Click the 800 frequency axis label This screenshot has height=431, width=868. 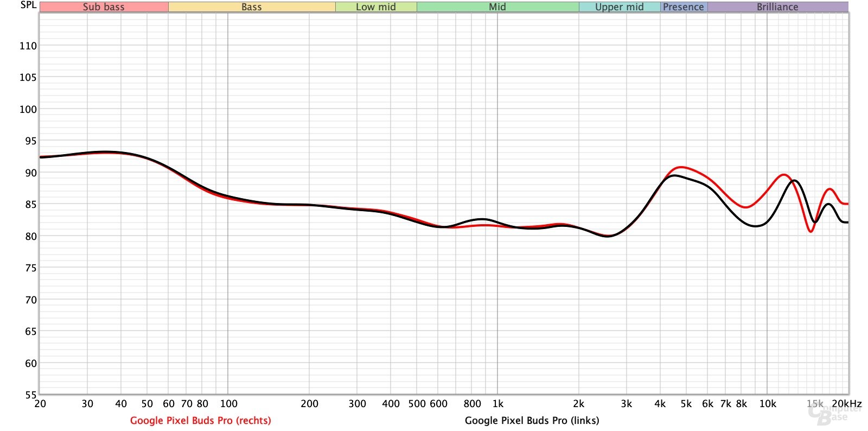click(473, 404)
